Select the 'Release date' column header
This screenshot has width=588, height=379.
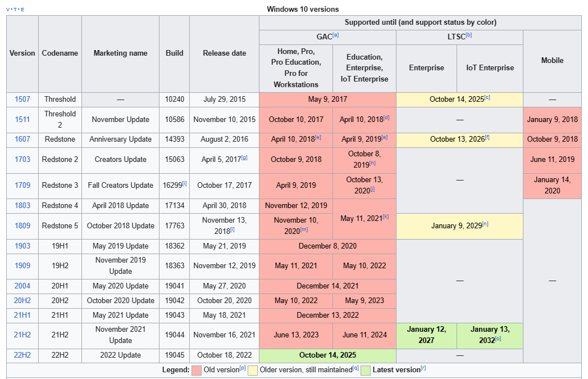224,53
